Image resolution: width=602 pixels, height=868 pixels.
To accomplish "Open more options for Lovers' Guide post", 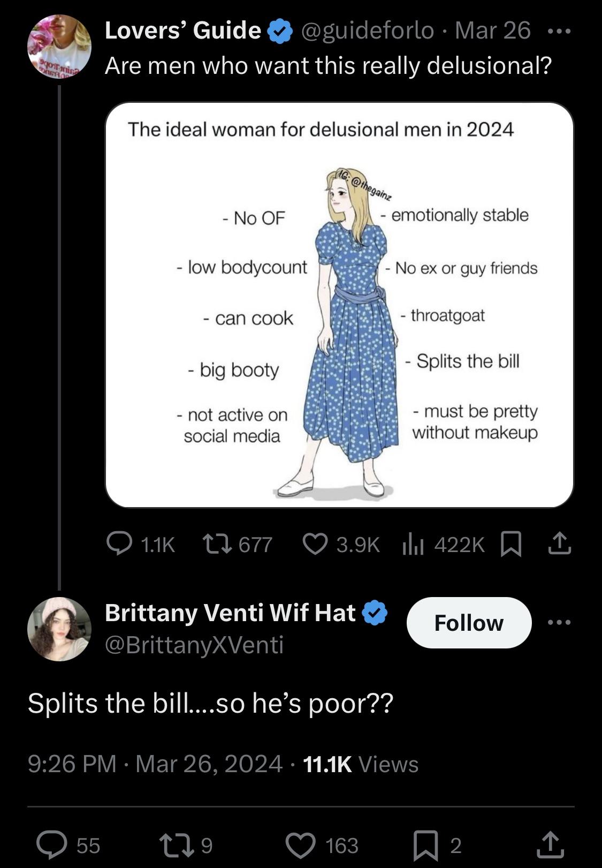I will pyautogui.click(x=559, y=31).
